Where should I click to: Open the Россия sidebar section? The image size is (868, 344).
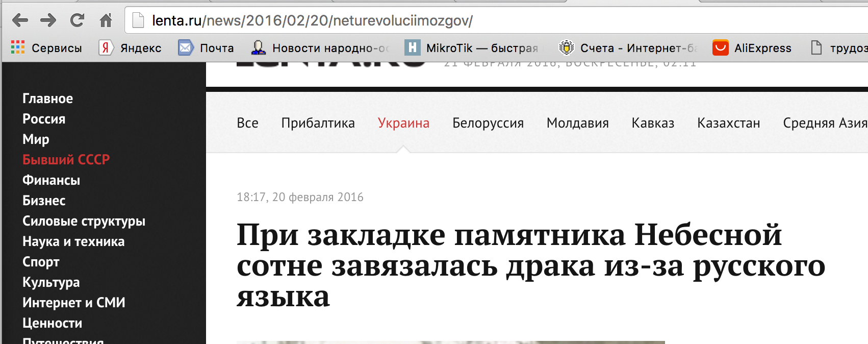click(x=44, y=119)
